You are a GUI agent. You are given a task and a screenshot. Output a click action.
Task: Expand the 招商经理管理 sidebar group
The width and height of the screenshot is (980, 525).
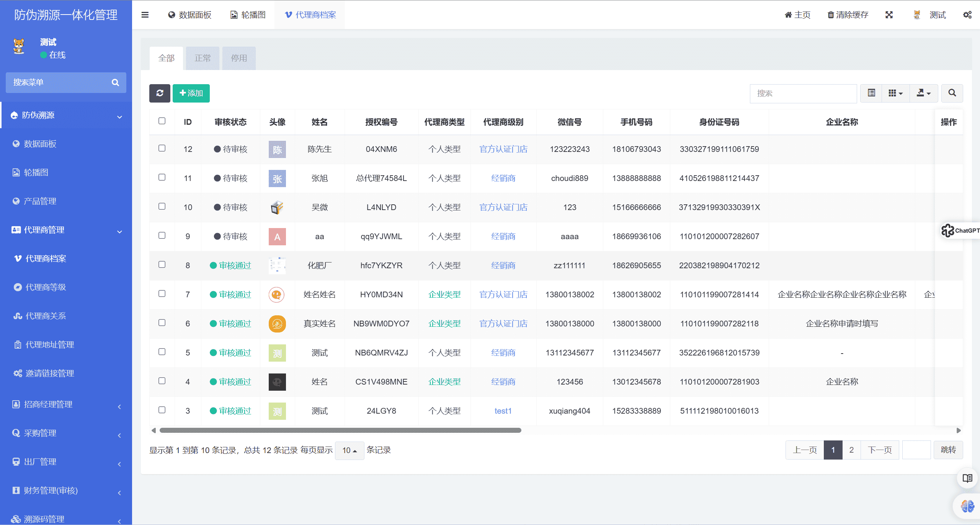[66, 404]
